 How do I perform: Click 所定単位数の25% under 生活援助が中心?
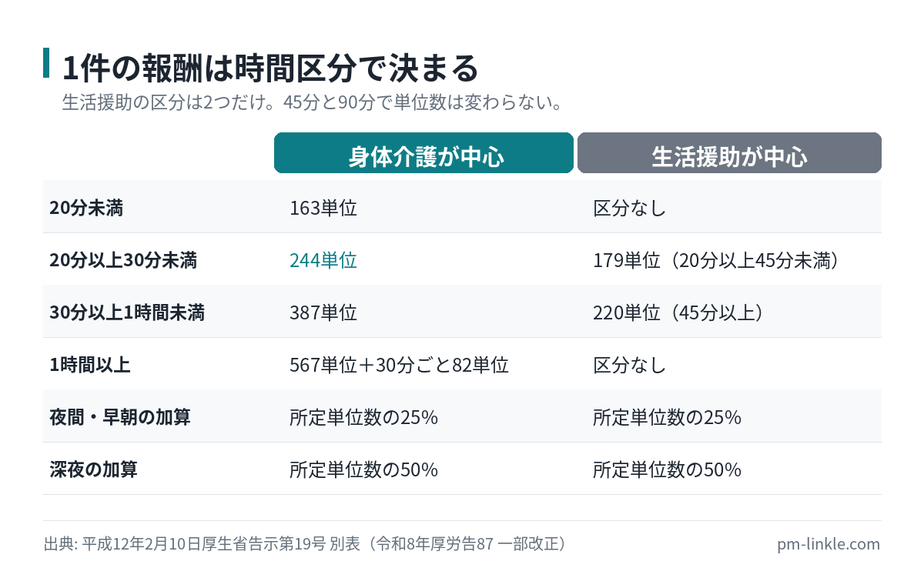point(667,417)
